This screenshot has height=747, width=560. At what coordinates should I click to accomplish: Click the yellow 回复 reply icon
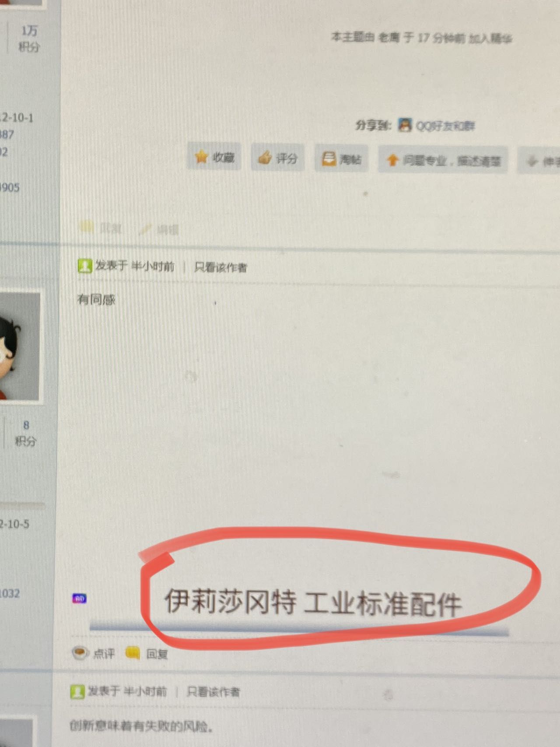coord(133,653)
